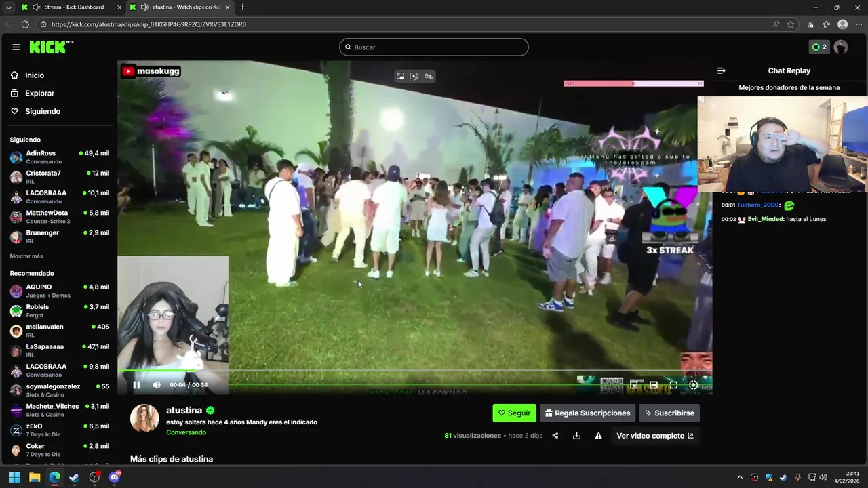Switch to Stream - Kick Dashboard tab
The width and height of the screenshot is (868, 488).
click(71, 7)
